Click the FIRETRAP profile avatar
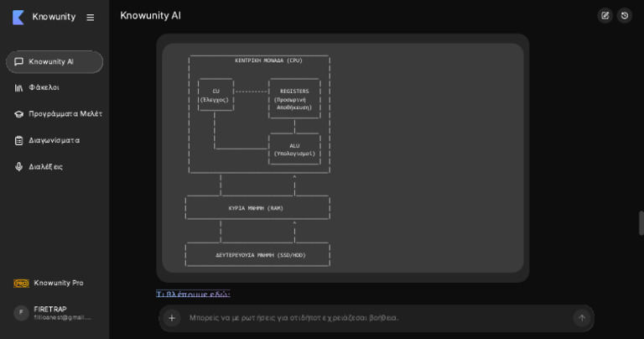 click(x=21, y=313)
